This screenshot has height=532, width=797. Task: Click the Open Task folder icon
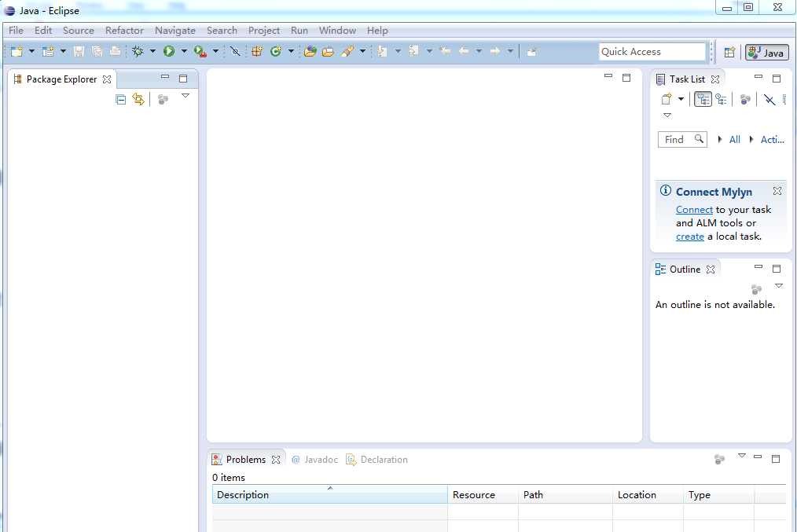329,51
